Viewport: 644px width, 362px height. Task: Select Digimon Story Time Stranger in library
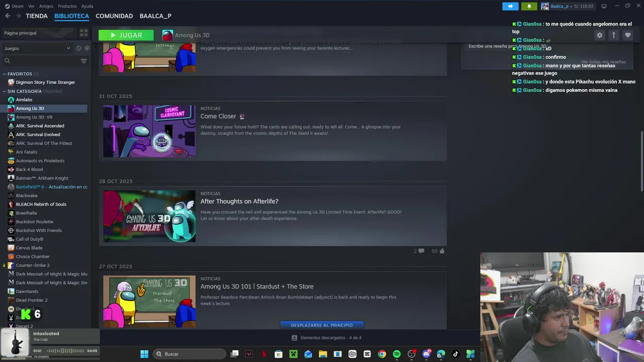[45, 82]
